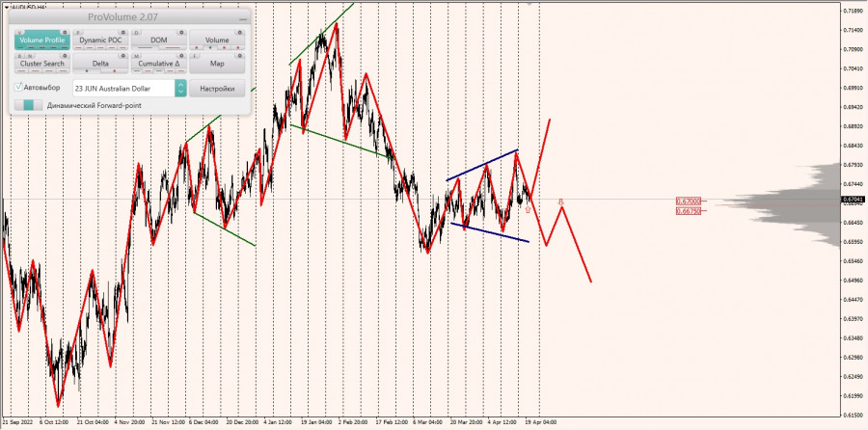Enable Dynamic POC indicator
This screenshot has width=868, height=430.
coord(100,40)
